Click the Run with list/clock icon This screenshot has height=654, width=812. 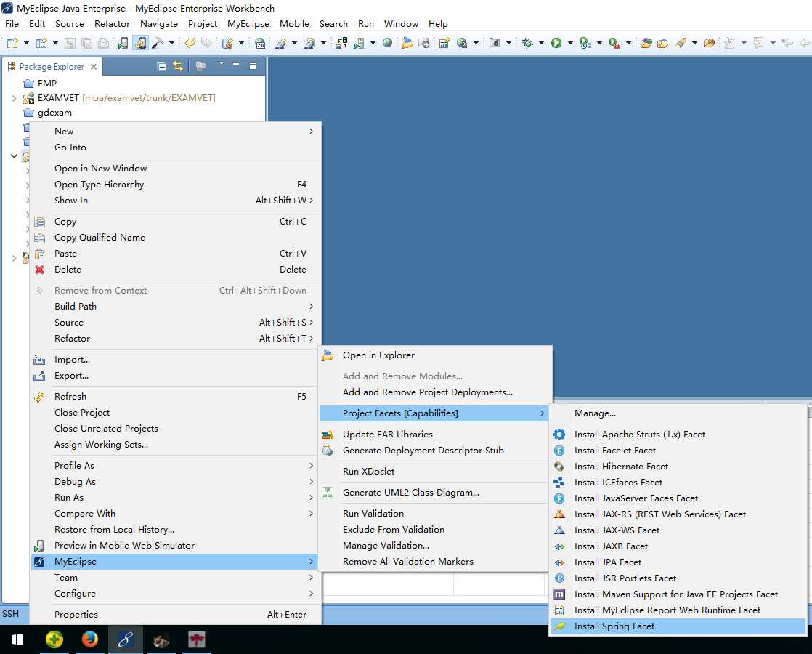pos(585,43)
